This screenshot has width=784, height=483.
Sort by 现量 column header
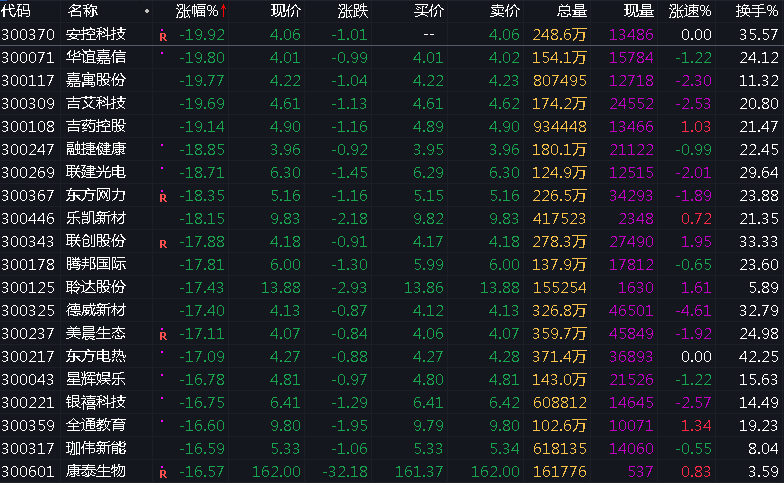[x=638, y=10]
